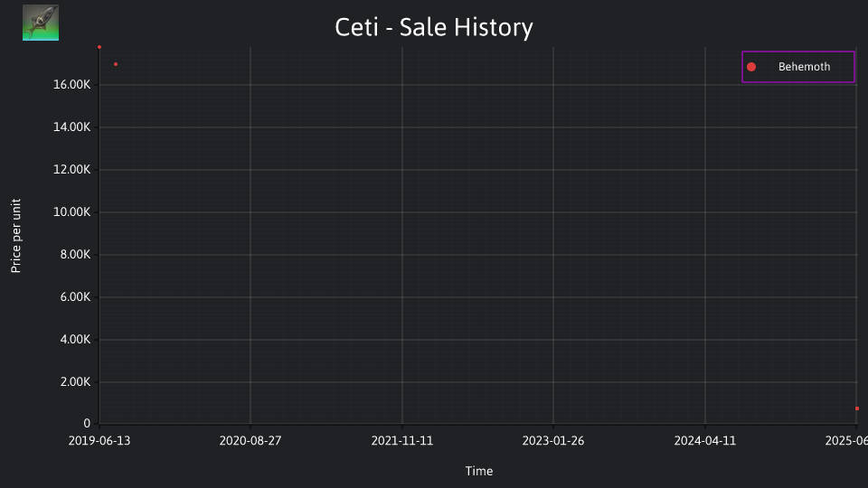Click the Ceti fish item icon
The width and height of the screenshot is (868, 488).
coord(41,23)
